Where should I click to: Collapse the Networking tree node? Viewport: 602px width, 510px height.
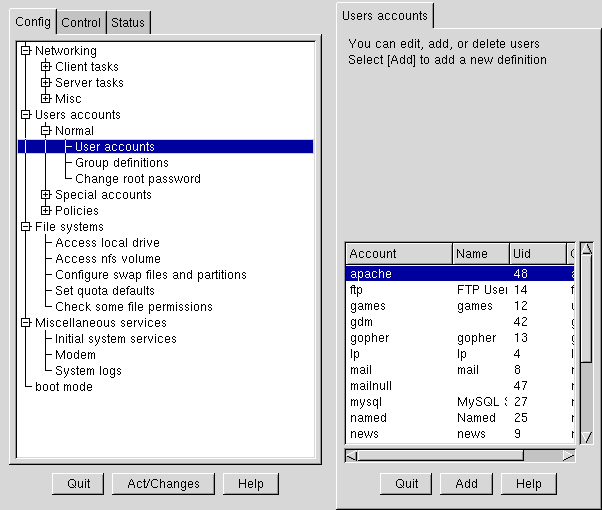tap(26, 51)
